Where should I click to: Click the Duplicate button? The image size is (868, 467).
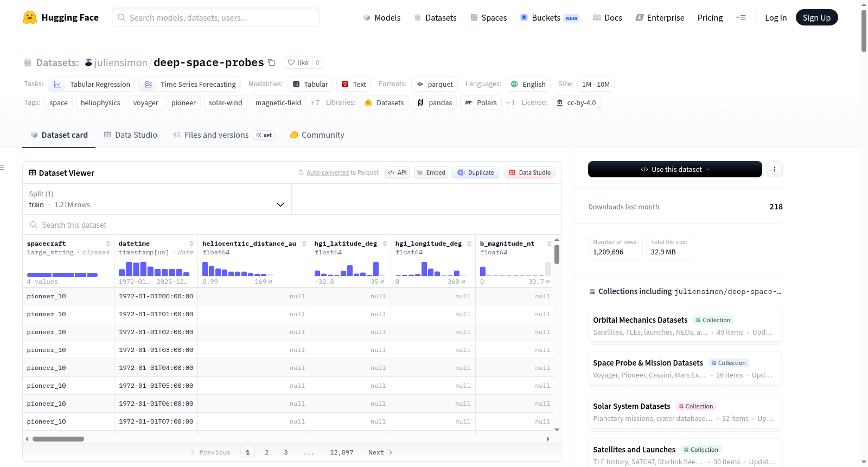[476, 172]
